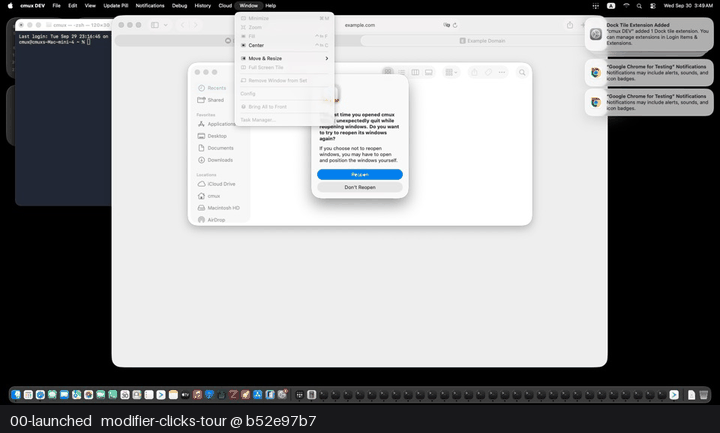720x433 pixels.
Task: Toggle the browser window sidebar
Action: [x=155, y=25]
